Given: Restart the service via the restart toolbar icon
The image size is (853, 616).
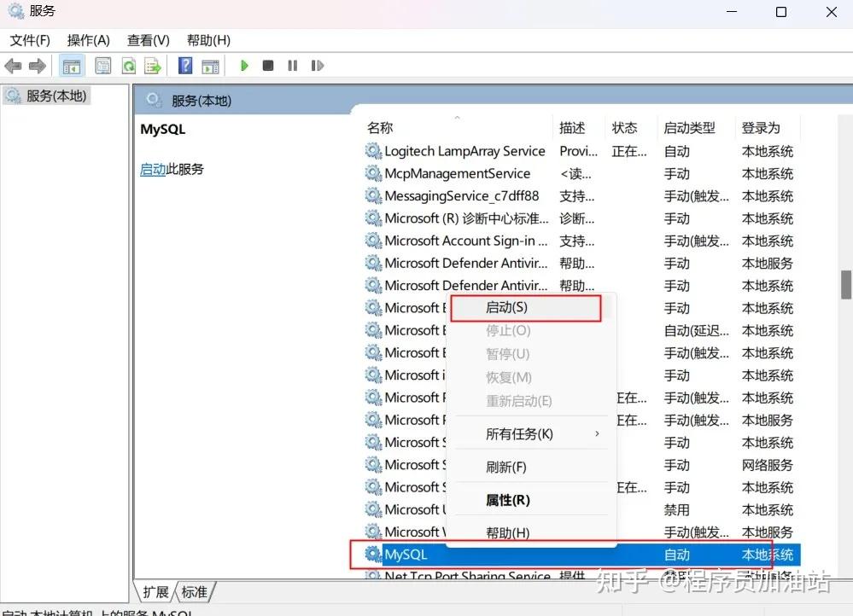Looking at the screenshot, I should [x=318, y=66].
